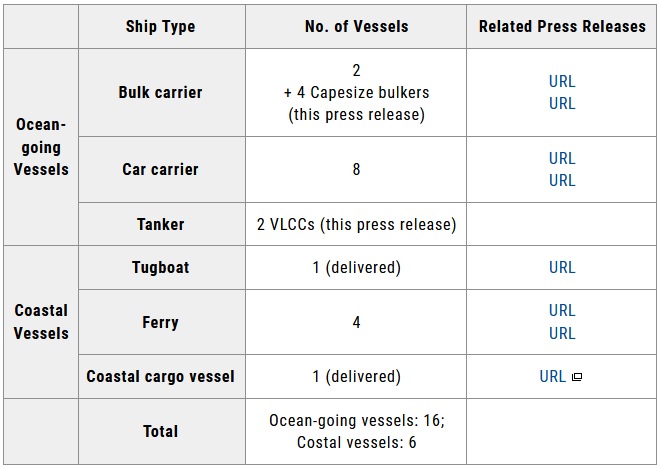Image resolution: width=660 pixels, height=468 pixels.
Task: Click the 2 VLCCs text cell
Action: pyautogui.click(x=356, y=224)
